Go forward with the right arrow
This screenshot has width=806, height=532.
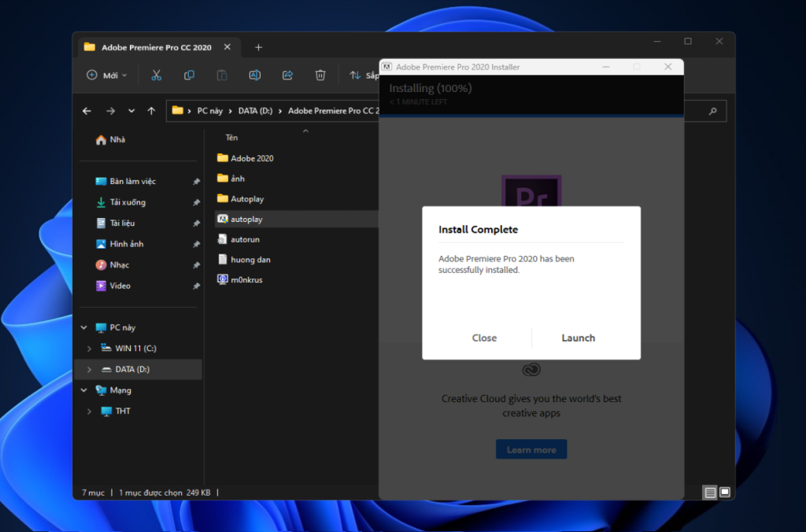pyautogui.click(x=110, y=111)
